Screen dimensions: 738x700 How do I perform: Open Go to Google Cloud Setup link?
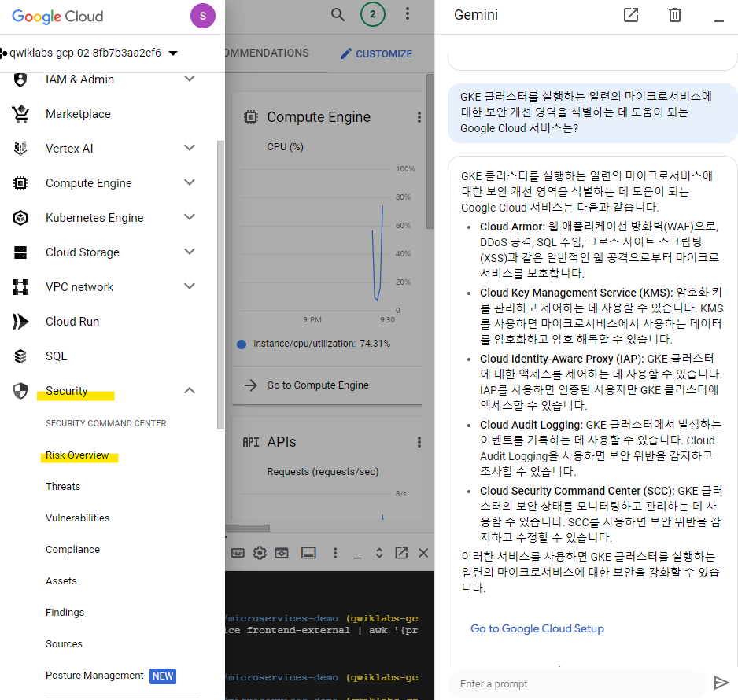coord(537,628)
